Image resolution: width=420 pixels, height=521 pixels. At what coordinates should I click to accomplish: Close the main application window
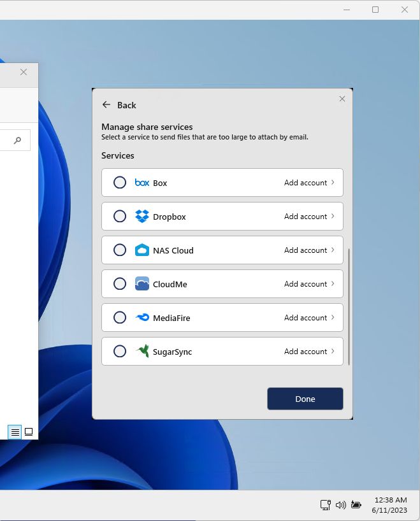click(x=405, y=10)
